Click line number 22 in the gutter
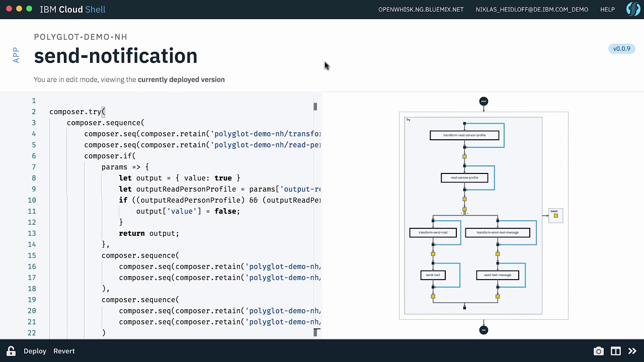 tap(32, 333)
